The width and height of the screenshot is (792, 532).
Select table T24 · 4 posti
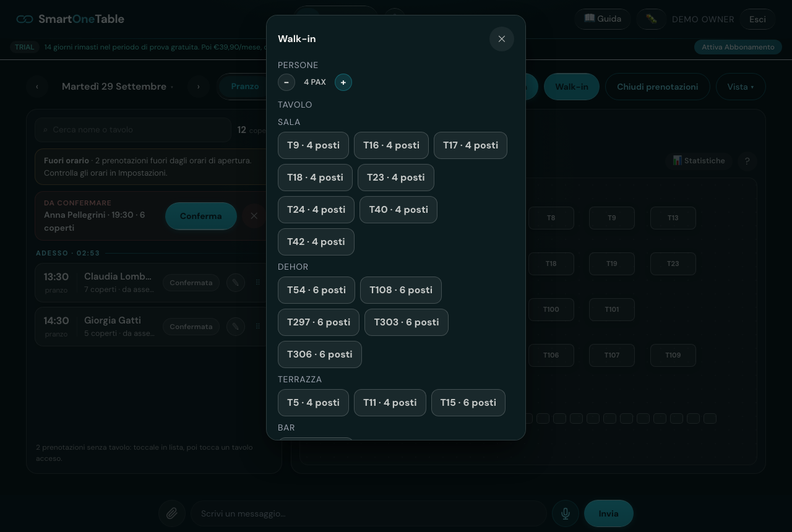[316, 210]
